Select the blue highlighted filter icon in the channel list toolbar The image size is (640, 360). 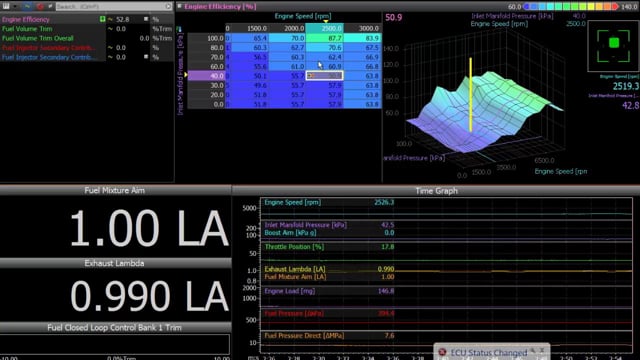click(27, 6)
